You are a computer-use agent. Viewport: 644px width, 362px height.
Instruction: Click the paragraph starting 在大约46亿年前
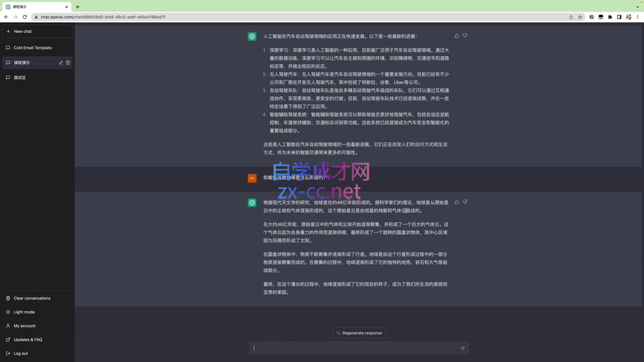click(x=356, y=232)
